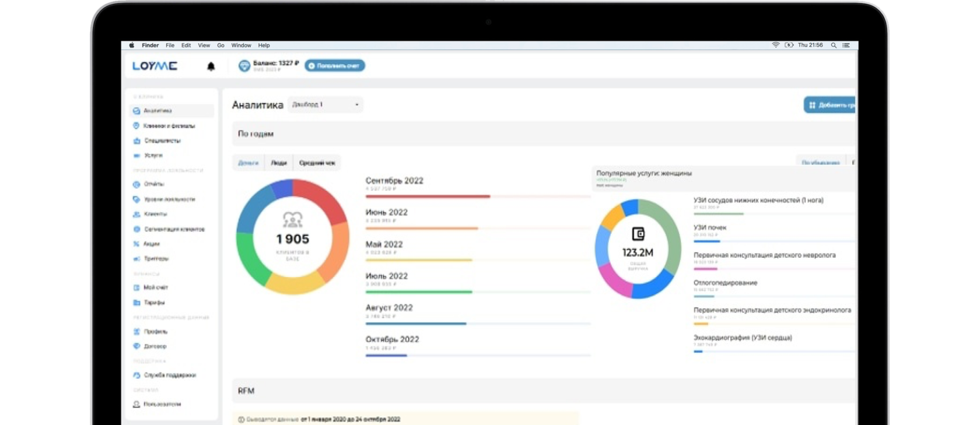The width and height of the screenshot is (980, 425).
Task: Click the Добавить button at top right
Action: pyautogui.click(x=829, y=105)
